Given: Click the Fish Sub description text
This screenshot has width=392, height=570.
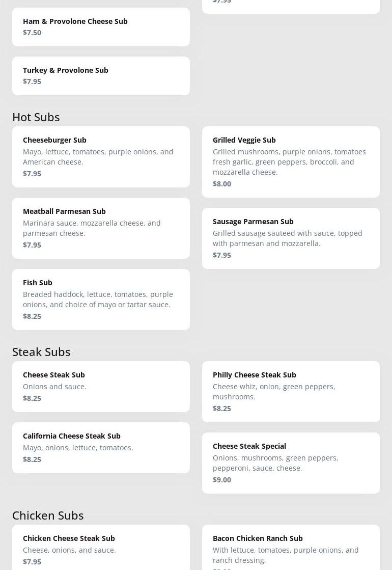Looking at the screenshot, I should 98,299.
